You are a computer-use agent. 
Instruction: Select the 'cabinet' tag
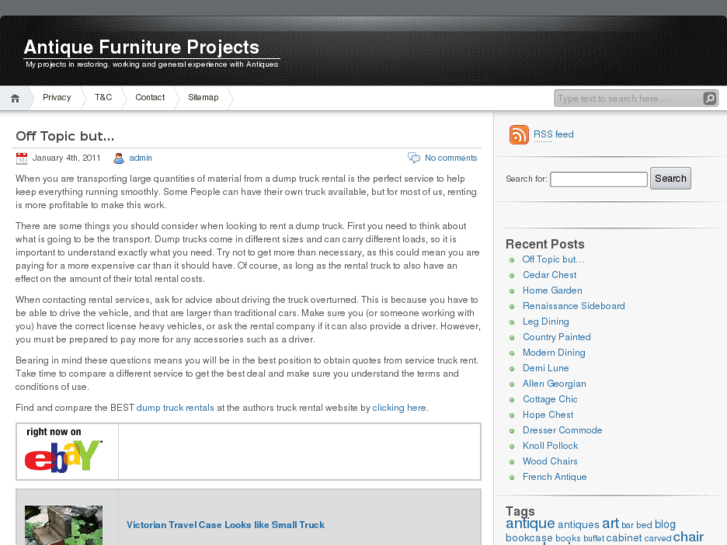(x=624, y=538)
